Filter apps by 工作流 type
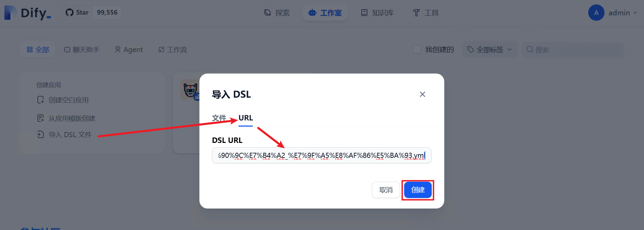Viewport: 644px width, 230px height. (x=172, y=50)
